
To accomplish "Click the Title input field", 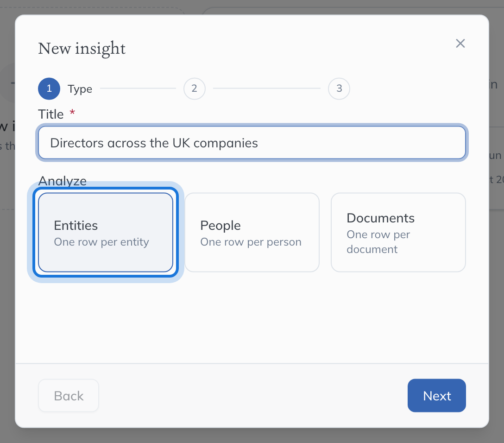I will [x=252, y=142].
